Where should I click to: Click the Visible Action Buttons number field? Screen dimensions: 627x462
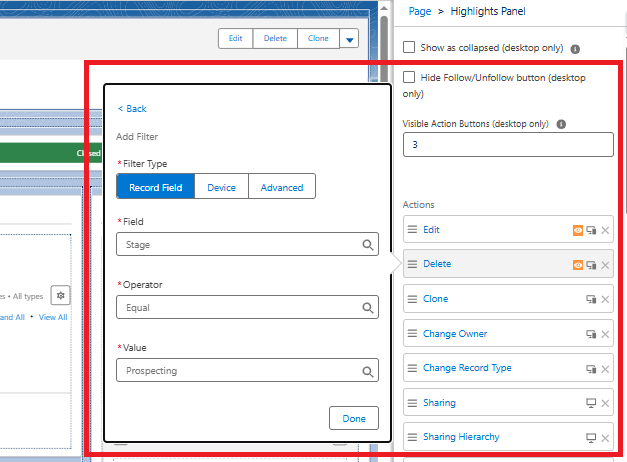tap(508, 145)
